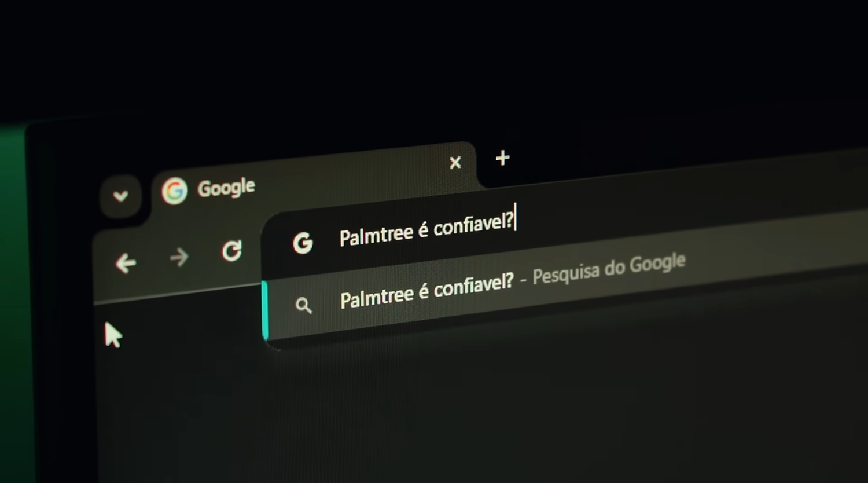
Task: Go back with the left arrow
Action: (126, 264)
